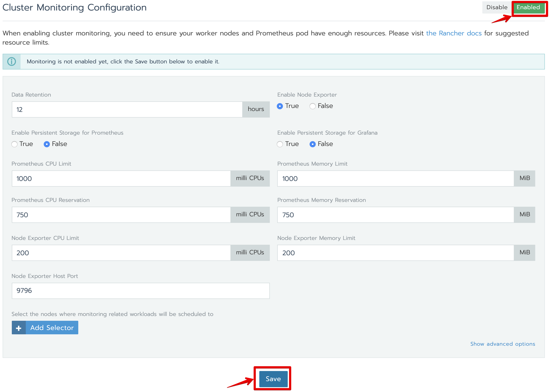Switch monitoring to Enabled
This screenshot has width=549, height=392.
tap(528, 7)
